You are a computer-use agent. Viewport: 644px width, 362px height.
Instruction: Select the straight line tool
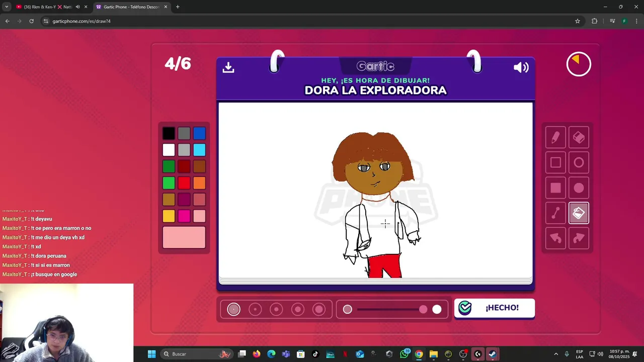tap(555, 213)
